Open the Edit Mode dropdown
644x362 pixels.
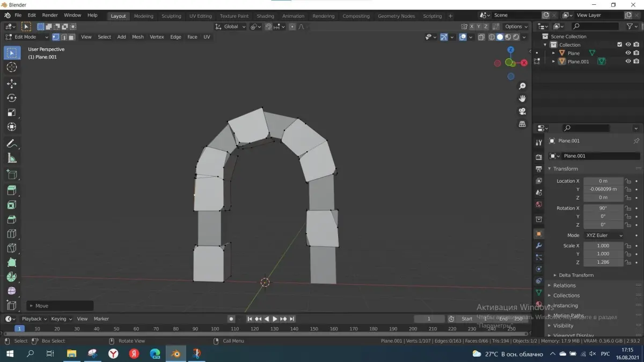pos(27,37)
